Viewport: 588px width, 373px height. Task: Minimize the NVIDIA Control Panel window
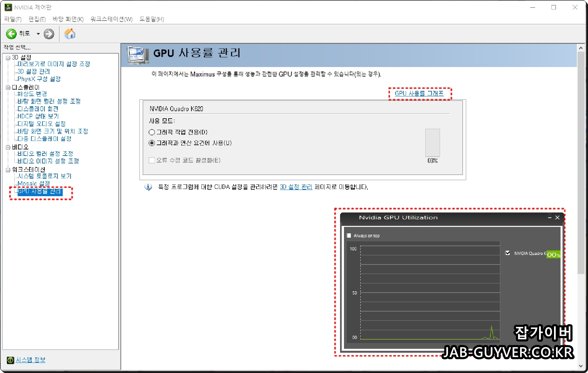click(x=532, y=7)
